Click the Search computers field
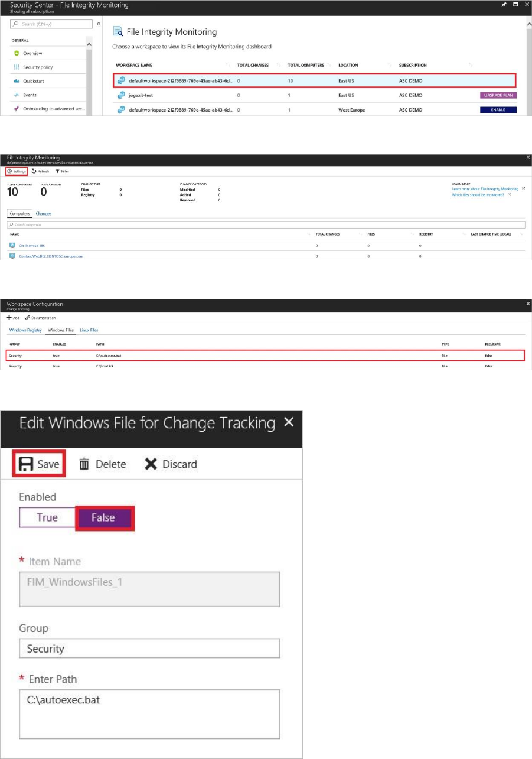The height and width of the screenshot is (759, 532). [266, 225]
